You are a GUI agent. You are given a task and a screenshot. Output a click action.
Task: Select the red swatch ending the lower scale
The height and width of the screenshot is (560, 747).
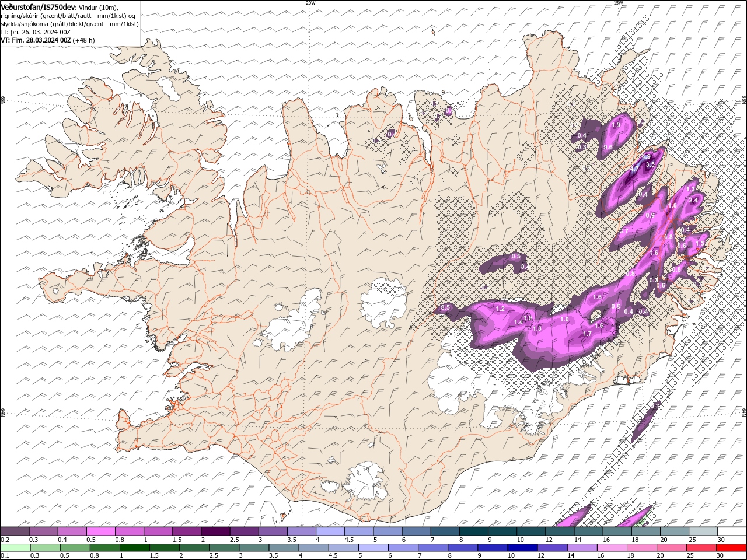point(731,548)
